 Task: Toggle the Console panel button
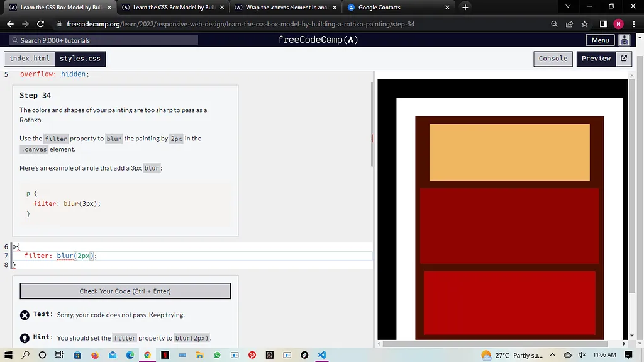coord(553,59)
